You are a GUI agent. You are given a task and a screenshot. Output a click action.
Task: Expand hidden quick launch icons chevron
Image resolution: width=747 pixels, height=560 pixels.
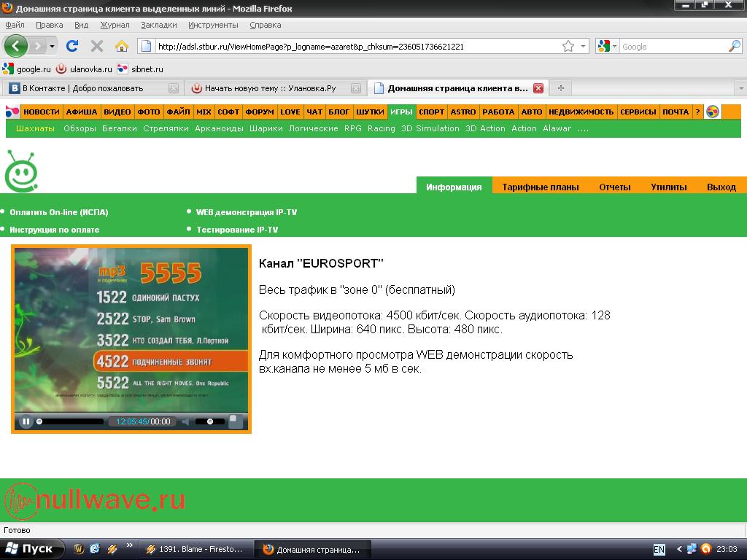(x=130, y=545)
